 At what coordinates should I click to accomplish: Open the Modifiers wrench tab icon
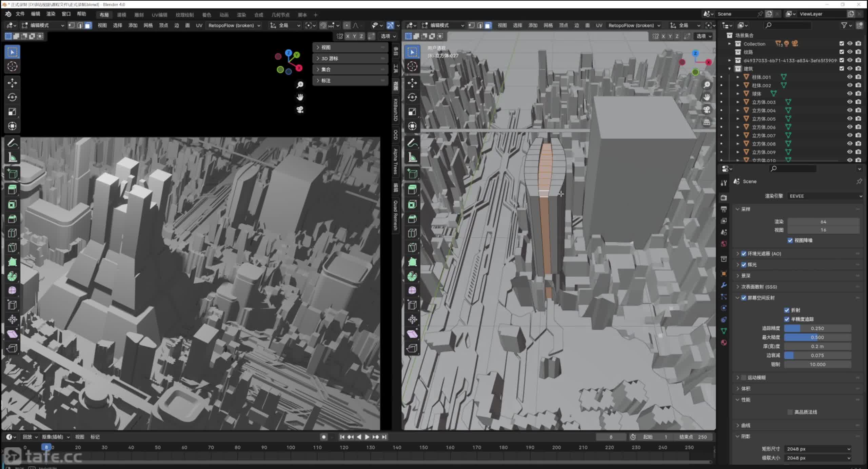point(724,285)
